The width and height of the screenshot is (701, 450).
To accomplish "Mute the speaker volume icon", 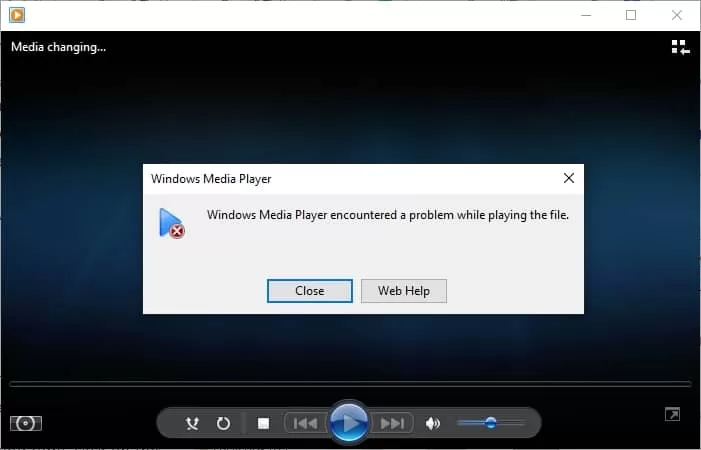I will point(432,423).
